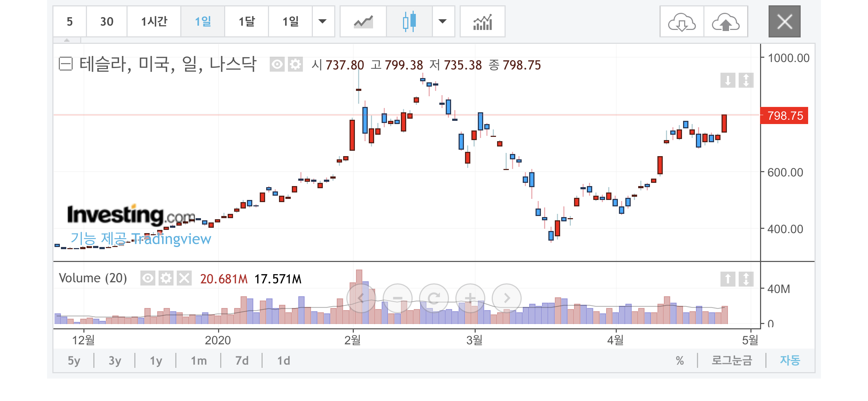Set range to 5y
This screenshot has width=868, height=401.
pyautogui.click(x=74, y=361)
